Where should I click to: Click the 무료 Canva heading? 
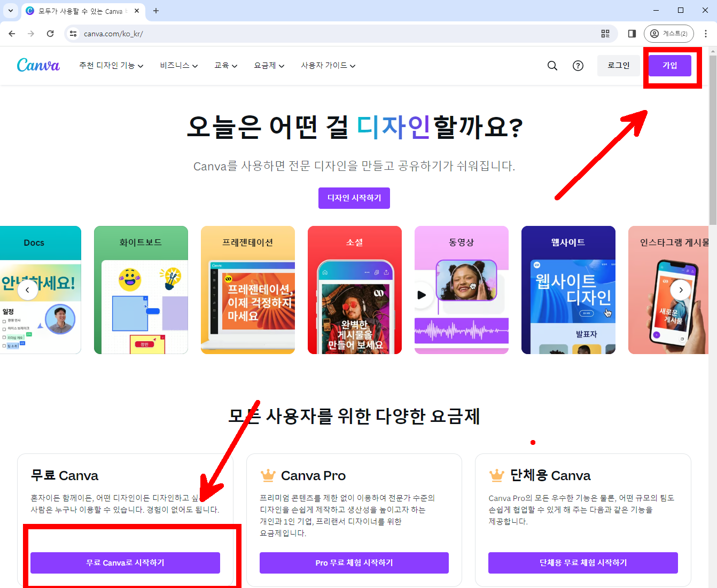tap(65, 475)
